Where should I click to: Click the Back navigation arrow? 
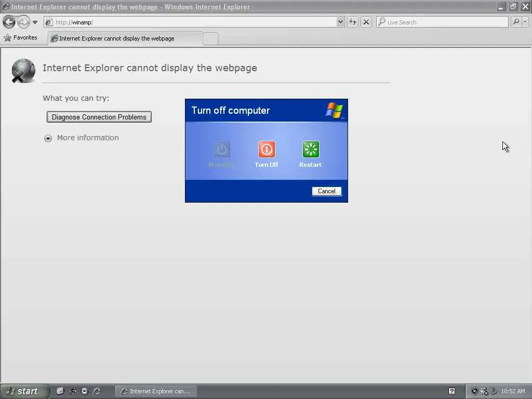click(9, 22)
